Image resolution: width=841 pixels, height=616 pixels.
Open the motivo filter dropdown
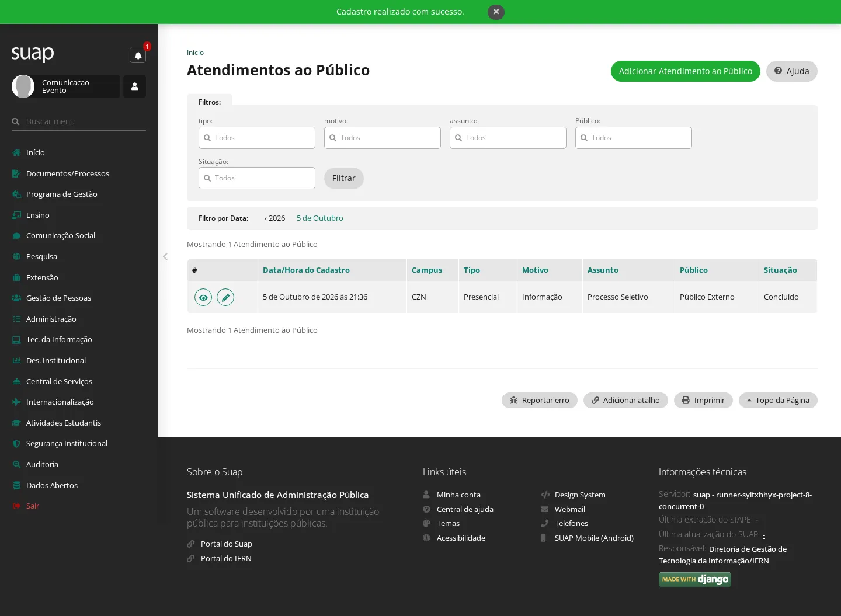(x=383, y=138)
